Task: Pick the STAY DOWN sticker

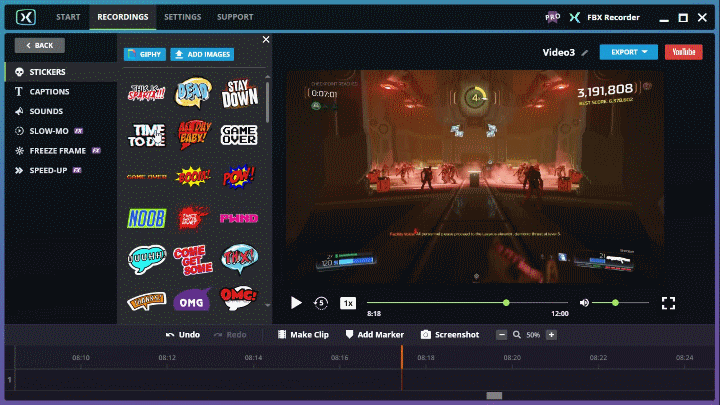Action: click(x=239, y=94)
